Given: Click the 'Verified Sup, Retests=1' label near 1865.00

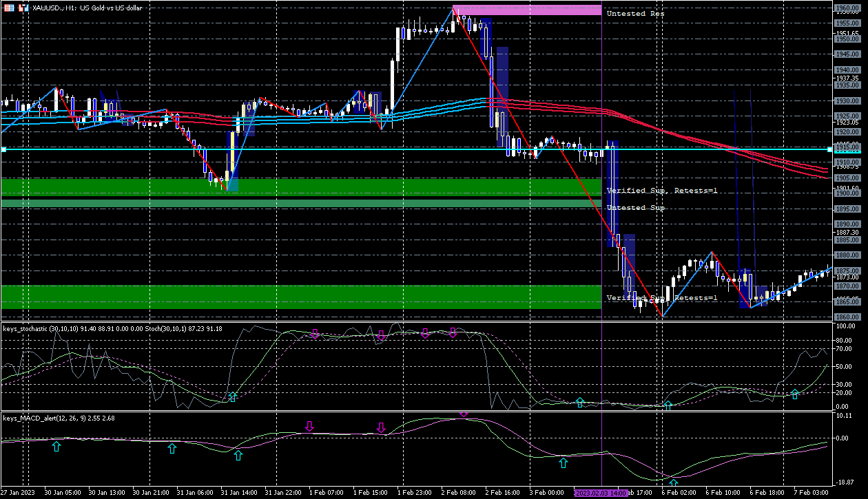Looking at the screenshot, I should point(662,297).
